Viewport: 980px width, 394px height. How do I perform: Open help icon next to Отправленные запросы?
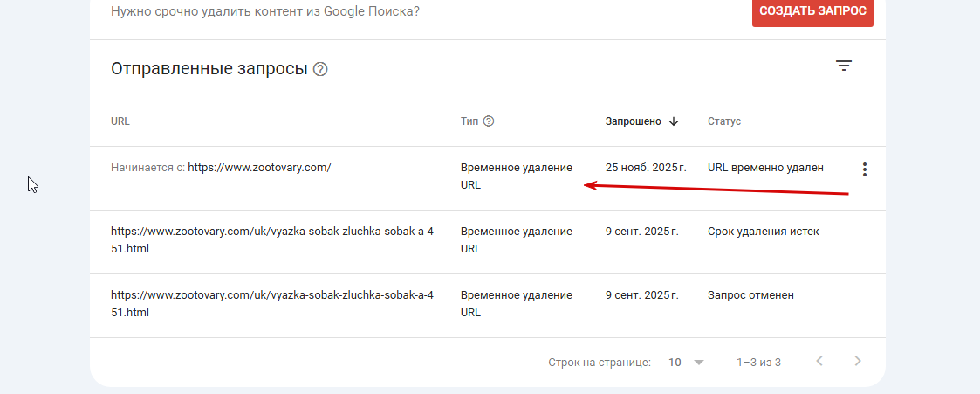click(x=320, y=69)
